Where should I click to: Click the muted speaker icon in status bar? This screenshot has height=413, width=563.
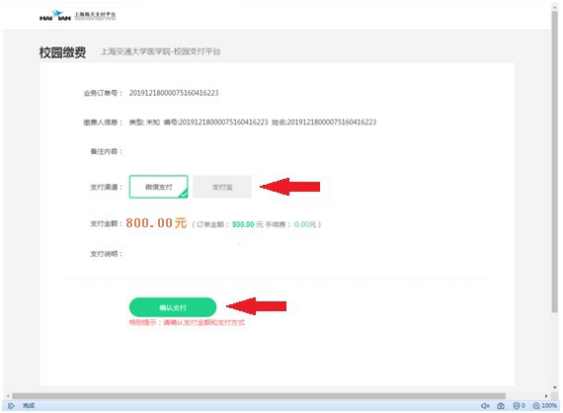485,406
